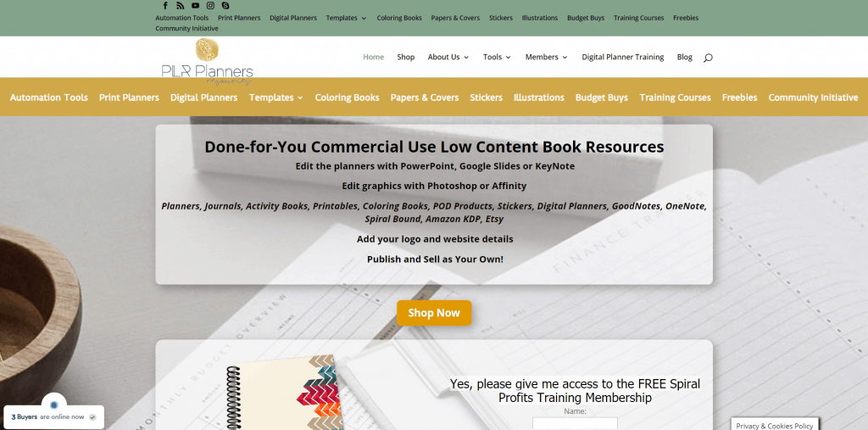The width and height of the screenshot is (868, 430).
Task: Select Training Courses in gold menu bar
Action: coord(675,98)
